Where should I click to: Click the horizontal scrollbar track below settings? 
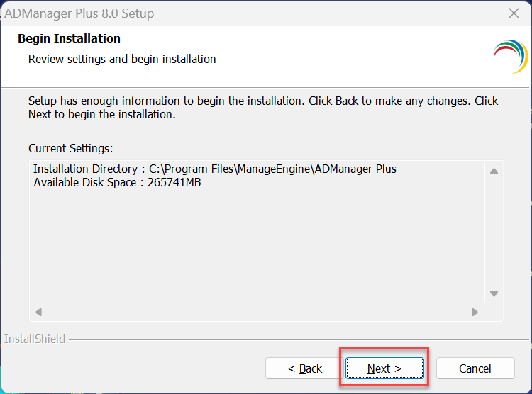tap(255, 312)
